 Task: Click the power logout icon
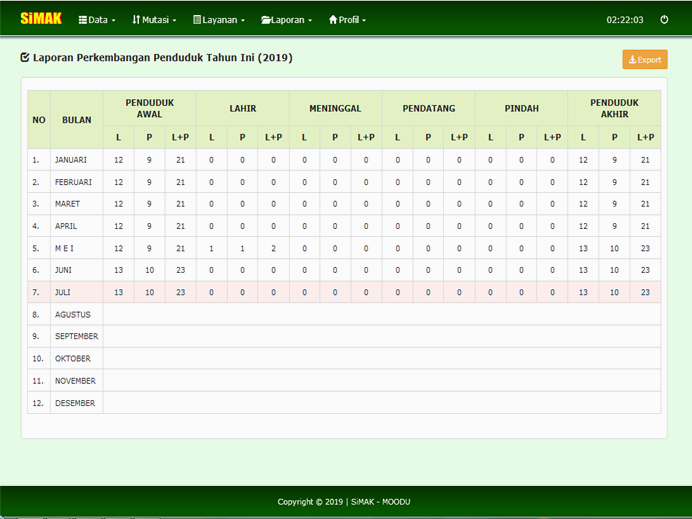[x=664, y=20]
